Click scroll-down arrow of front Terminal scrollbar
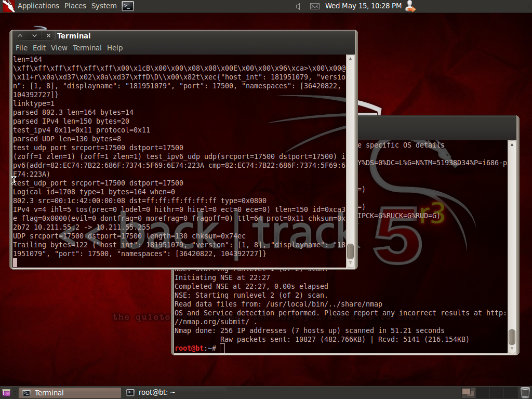The width and height of the screenshot is (532, 399). 350,263
